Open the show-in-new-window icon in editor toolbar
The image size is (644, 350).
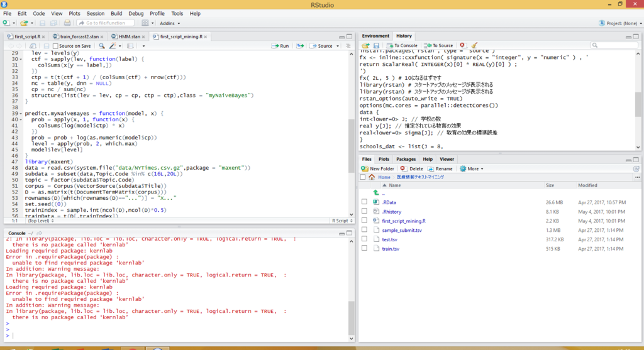pos(33,46)
